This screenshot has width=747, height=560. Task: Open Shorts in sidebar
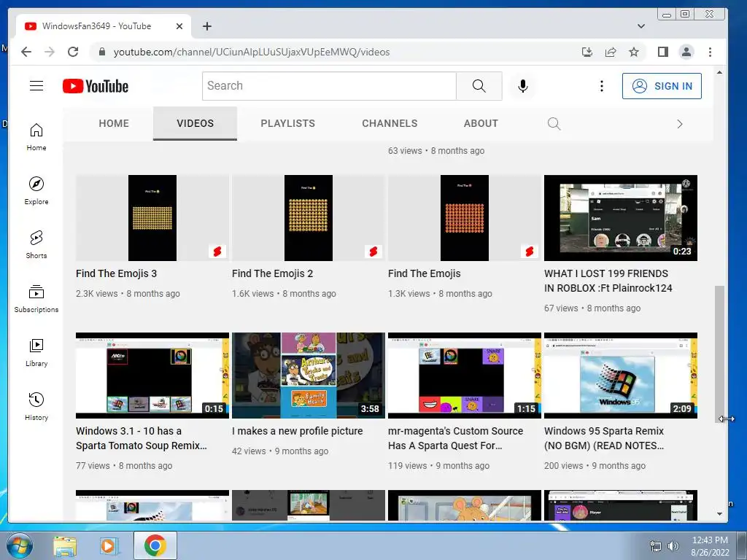[36, 245]
